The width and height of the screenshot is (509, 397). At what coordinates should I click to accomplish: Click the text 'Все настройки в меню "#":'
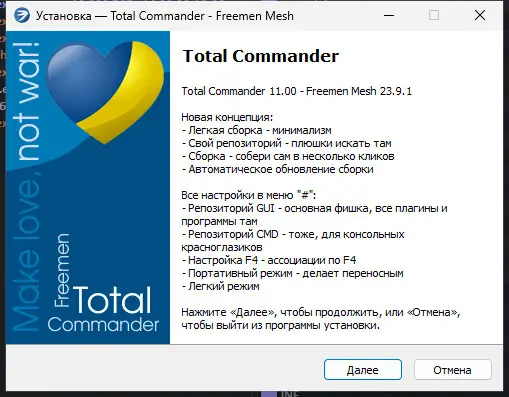tap(249, 195)
